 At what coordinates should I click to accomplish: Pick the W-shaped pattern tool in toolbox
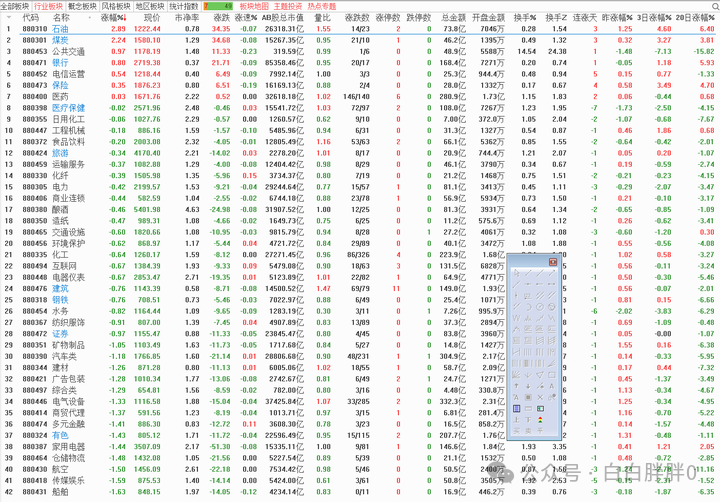point(516,318)
